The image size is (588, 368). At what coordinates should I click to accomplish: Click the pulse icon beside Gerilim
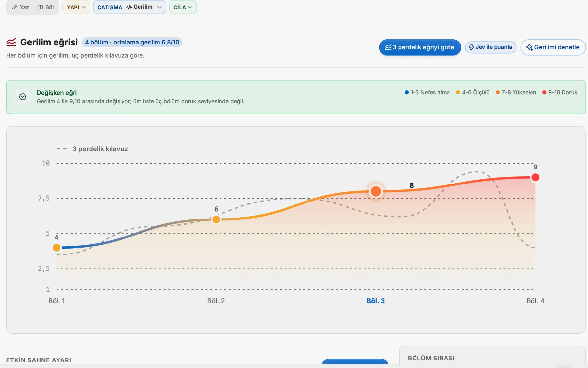[129, 7]
